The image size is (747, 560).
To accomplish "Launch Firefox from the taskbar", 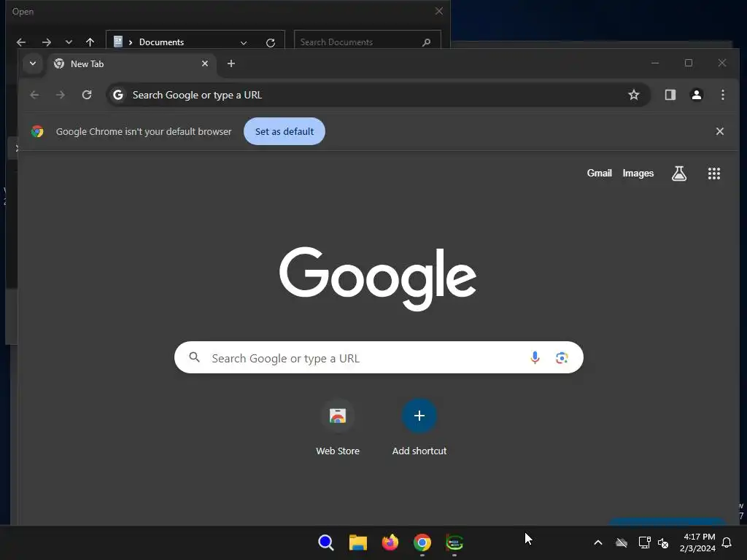I will tap(390, 542).
